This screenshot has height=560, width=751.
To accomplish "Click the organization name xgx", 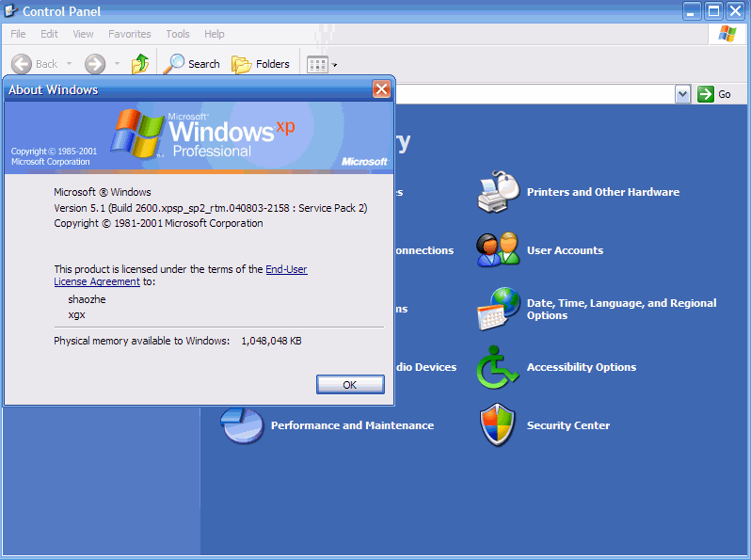I will pos(76,314).
